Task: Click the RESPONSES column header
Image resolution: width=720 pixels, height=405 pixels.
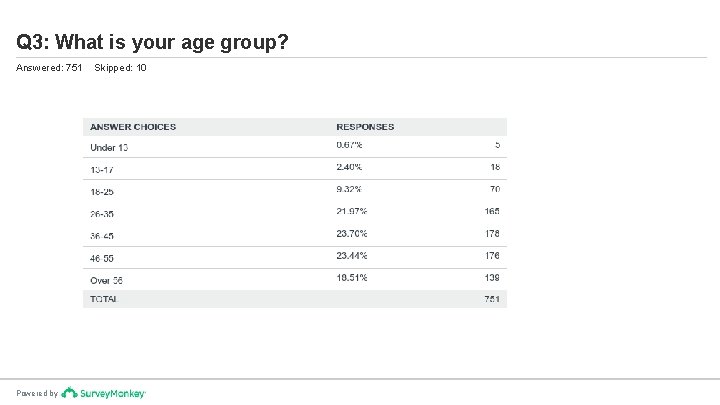Action: click(x=365, y=127)
